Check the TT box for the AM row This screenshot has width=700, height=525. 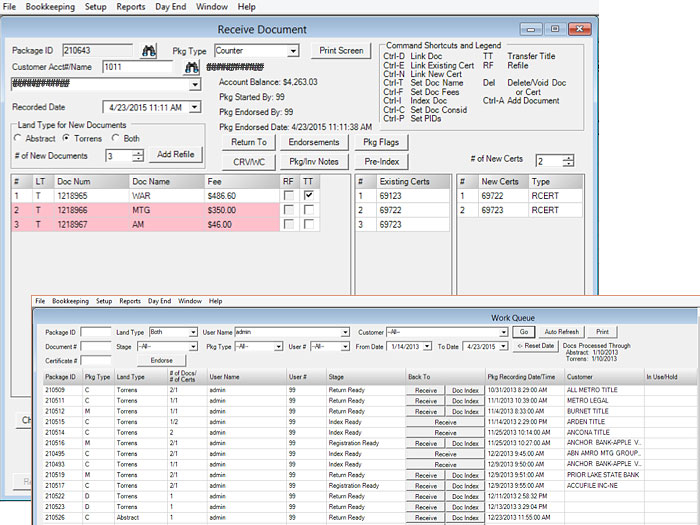(308, 224)
